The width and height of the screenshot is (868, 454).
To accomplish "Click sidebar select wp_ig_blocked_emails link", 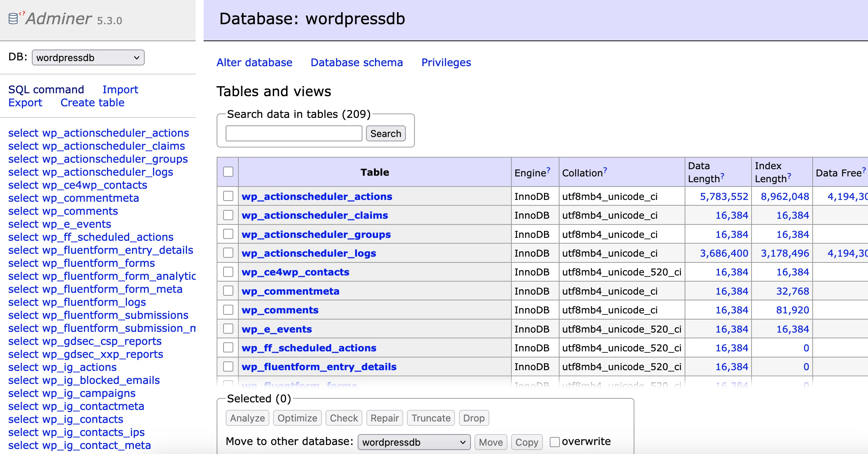I will 84,380.
